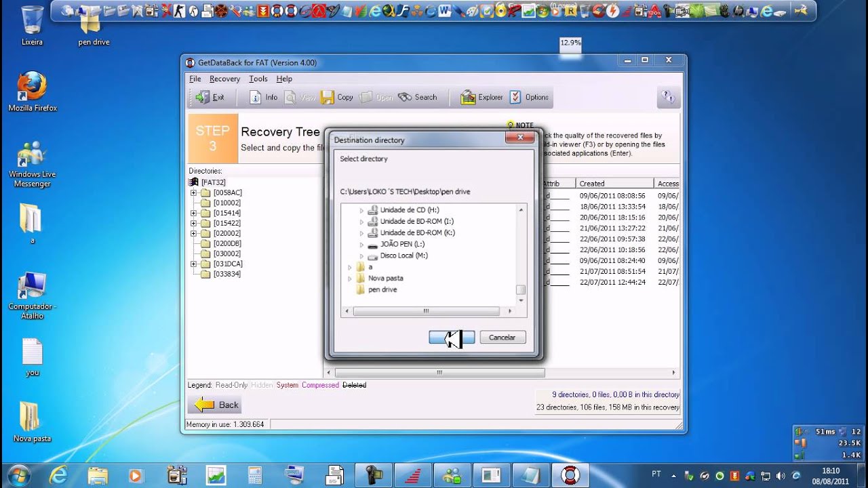Expand the [031DCA] directory
868x488 pixels.
(x=193, y=264)
